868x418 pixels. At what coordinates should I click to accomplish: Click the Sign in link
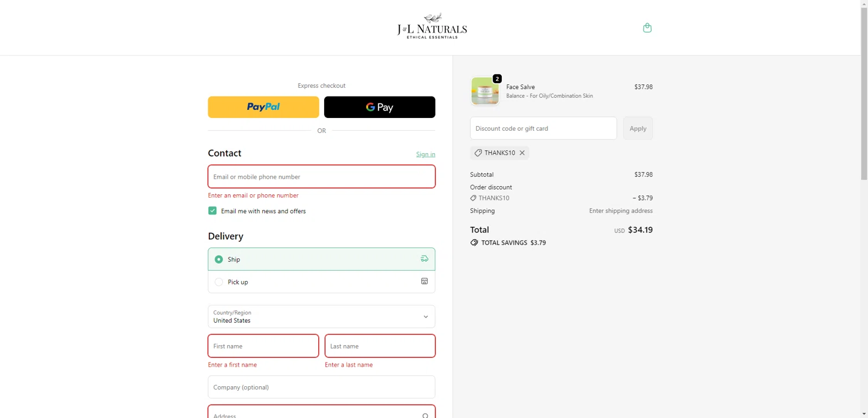point(425,154)
